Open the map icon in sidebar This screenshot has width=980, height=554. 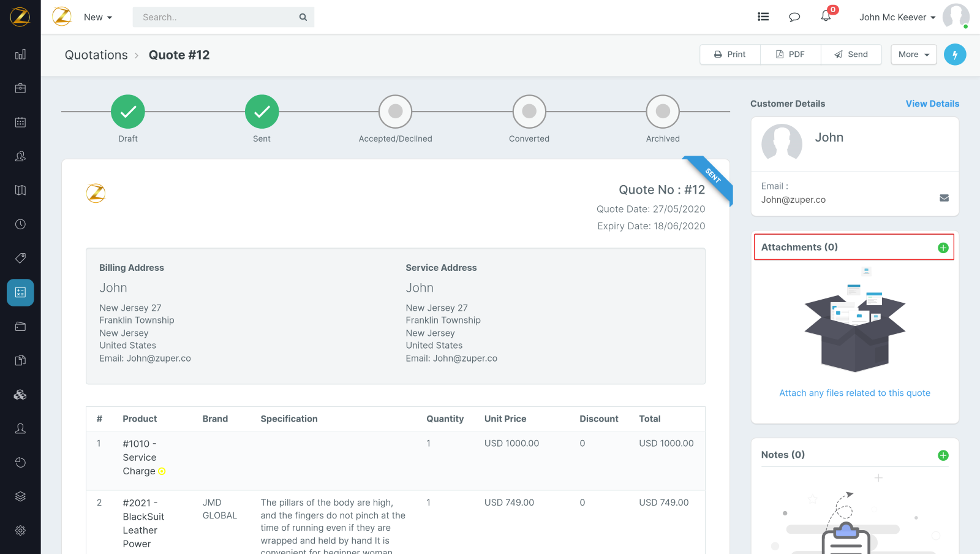coord(20,190)
